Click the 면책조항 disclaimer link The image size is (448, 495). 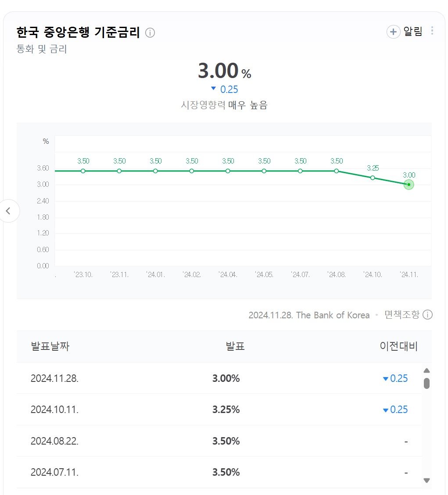[402, 315]
